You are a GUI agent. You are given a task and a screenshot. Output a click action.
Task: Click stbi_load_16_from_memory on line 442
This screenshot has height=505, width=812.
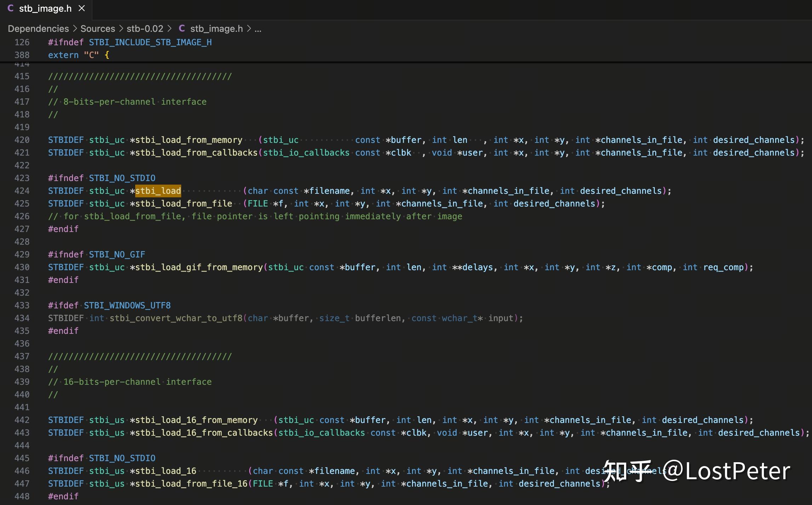coord(196,420)
